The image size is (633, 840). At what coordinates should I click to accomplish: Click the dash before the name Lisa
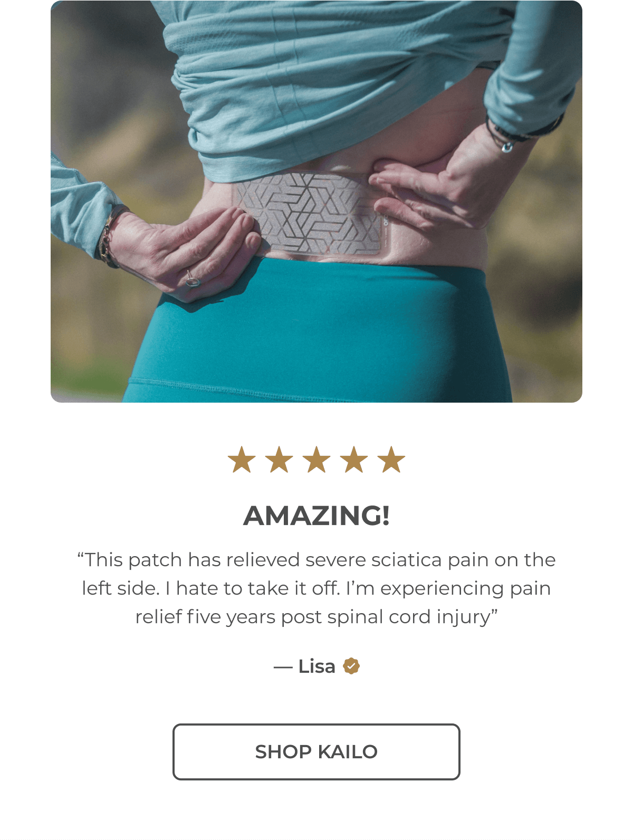point(283,667)
